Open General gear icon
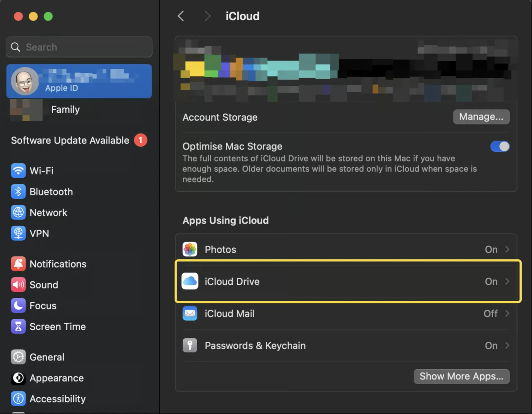 (18, 357)
